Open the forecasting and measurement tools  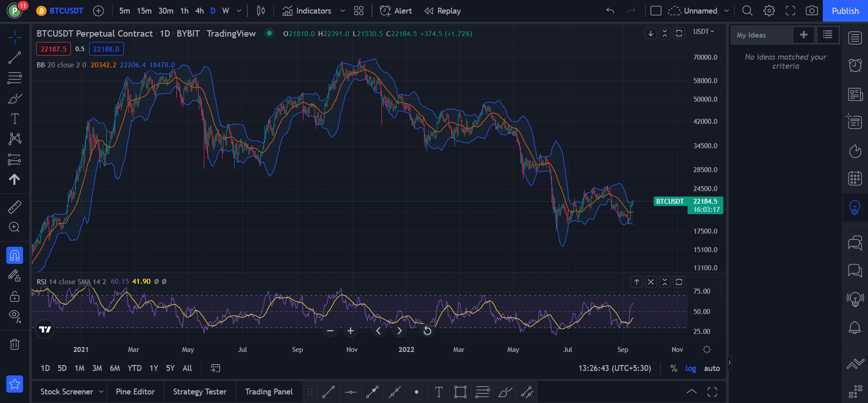[14, 159]
